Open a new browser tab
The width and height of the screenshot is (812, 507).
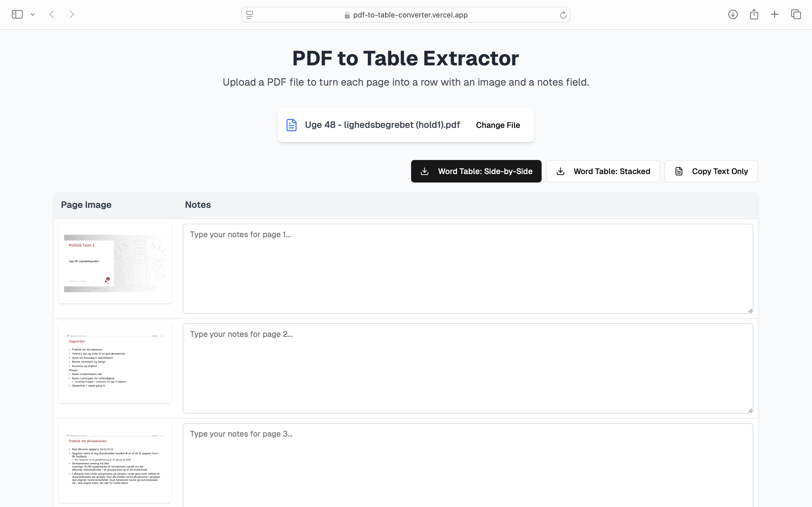click(775, 14)
